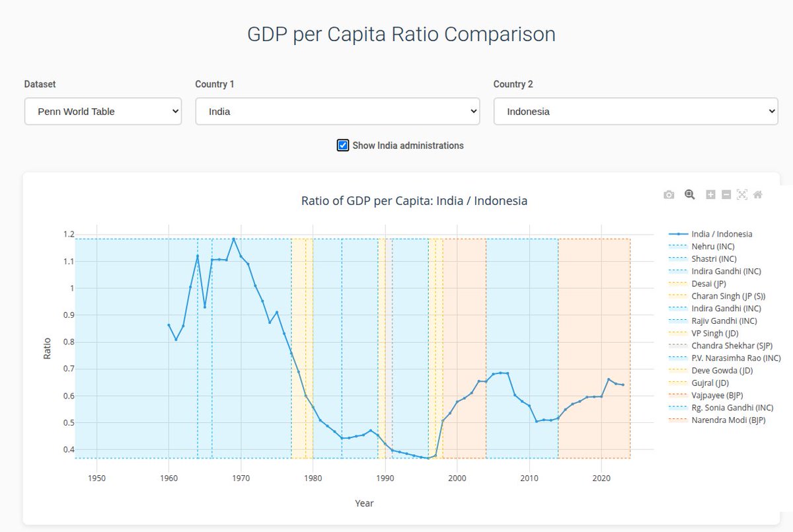Image resolution: width=793 pixels, height=532 pixels.
Task: Expand Country 2 dropdown showing Indonesia
Action: (635, 112)
